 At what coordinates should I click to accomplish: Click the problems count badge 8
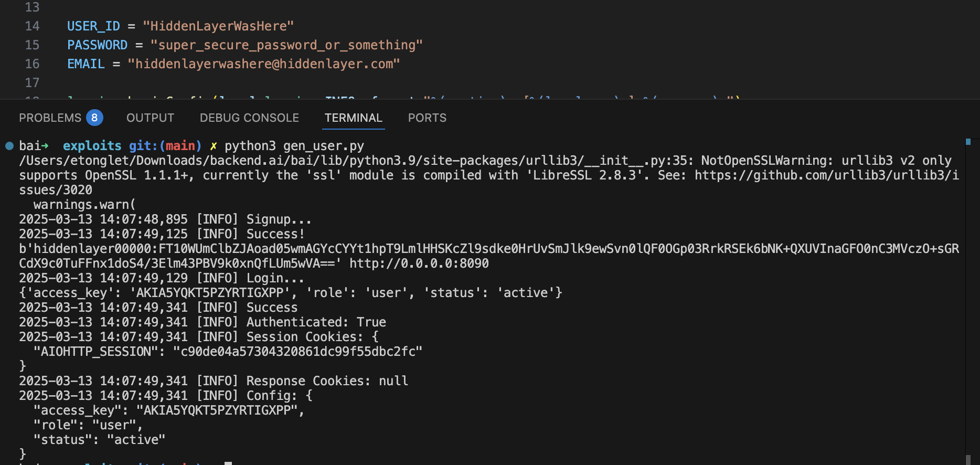(94, 118)
